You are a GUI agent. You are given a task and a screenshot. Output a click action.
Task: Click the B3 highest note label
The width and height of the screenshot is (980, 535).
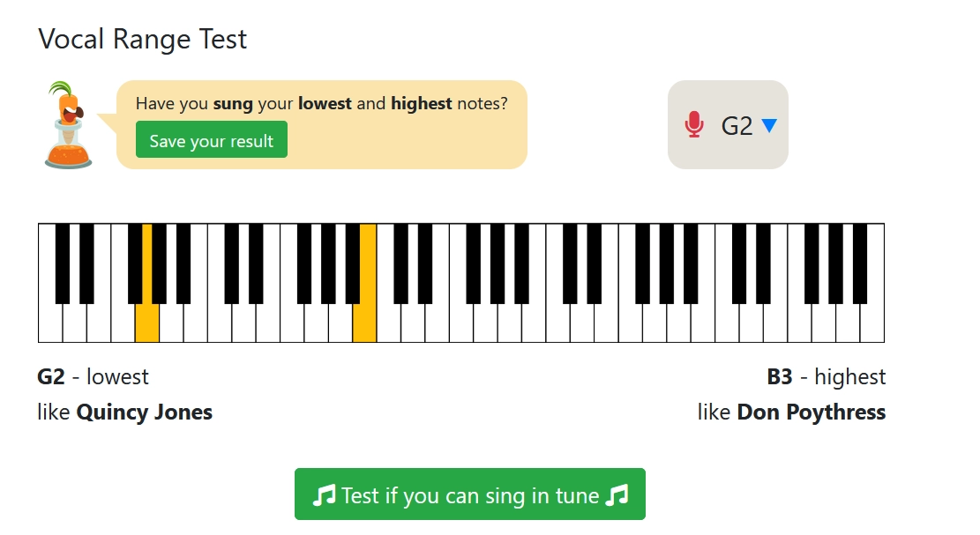(829, 376)
